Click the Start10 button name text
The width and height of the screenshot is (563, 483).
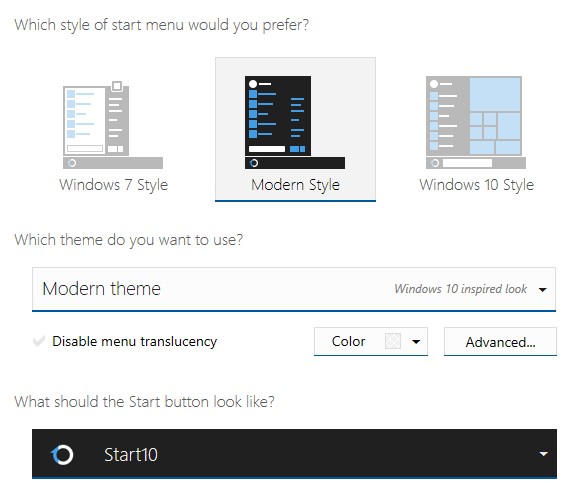tap(131, 455)
